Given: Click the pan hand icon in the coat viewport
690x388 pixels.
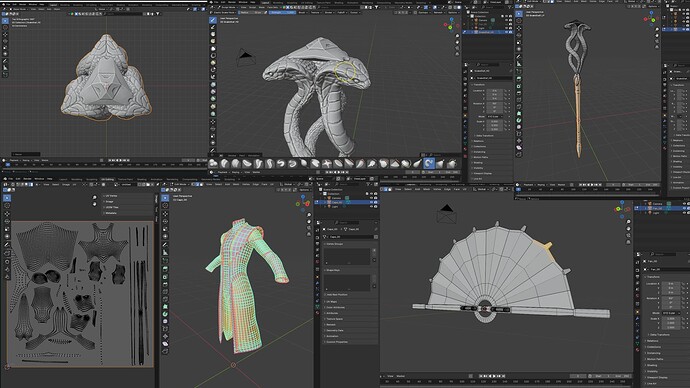Looking at the screenshot, I should (x=309, y=221).
